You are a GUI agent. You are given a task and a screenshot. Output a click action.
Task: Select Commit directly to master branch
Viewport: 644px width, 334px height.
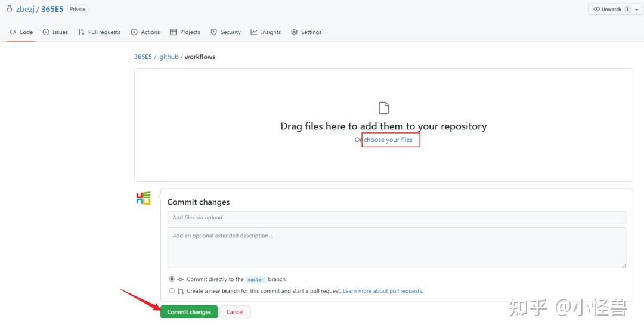[172, 279]
